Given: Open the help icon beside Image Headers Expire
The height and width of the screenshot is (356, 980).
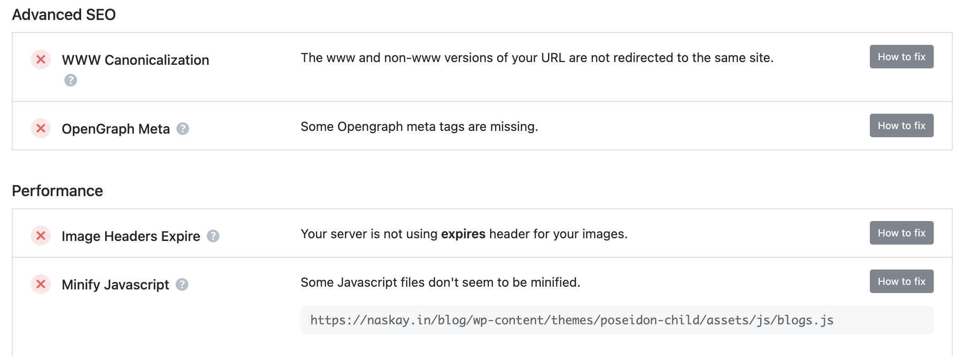Looking at the screenshot, I should 213,236.
